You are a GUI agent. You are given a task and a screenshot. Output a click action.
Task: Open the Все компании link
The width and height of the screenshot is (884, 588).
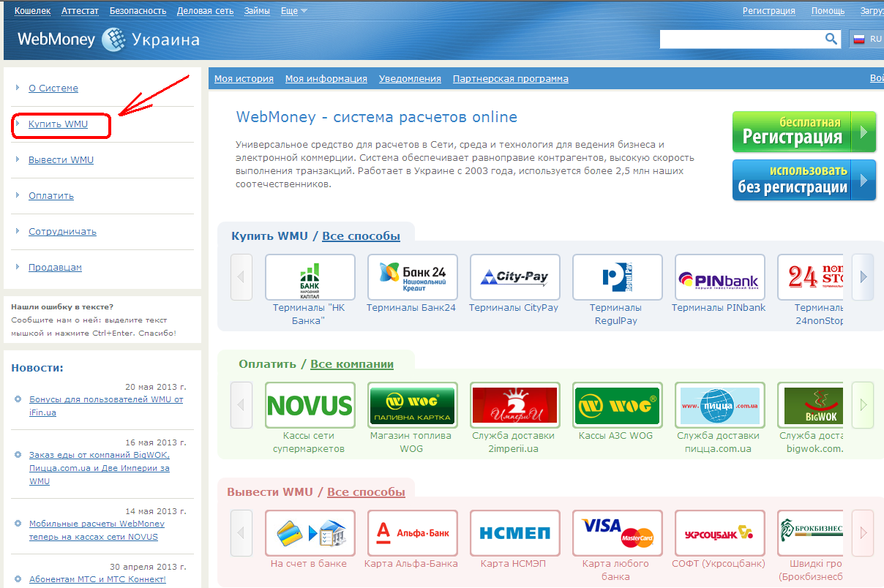(x=352, y=364)
